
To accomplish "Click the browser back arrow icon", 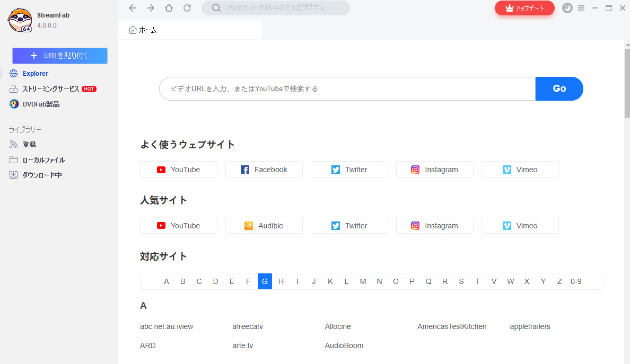I will pos(133,8).
